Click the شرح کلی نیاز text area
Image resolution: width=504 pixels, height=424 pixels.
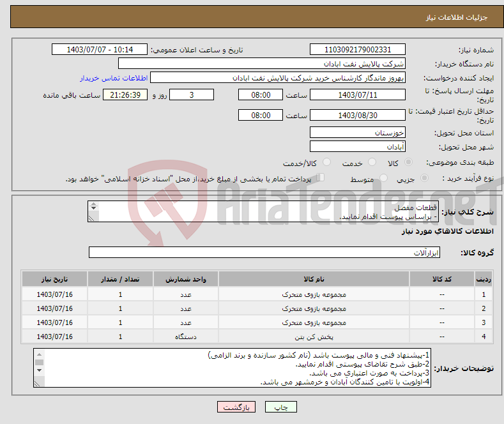pyautogui.click(x=263, y=211)
